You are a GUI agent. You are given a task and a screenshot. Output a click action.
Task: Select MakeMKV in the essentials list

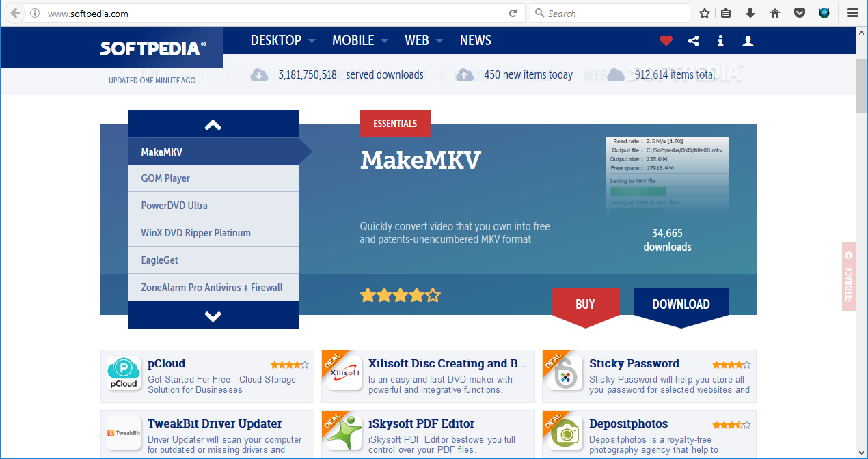click(x=213, y=152)
